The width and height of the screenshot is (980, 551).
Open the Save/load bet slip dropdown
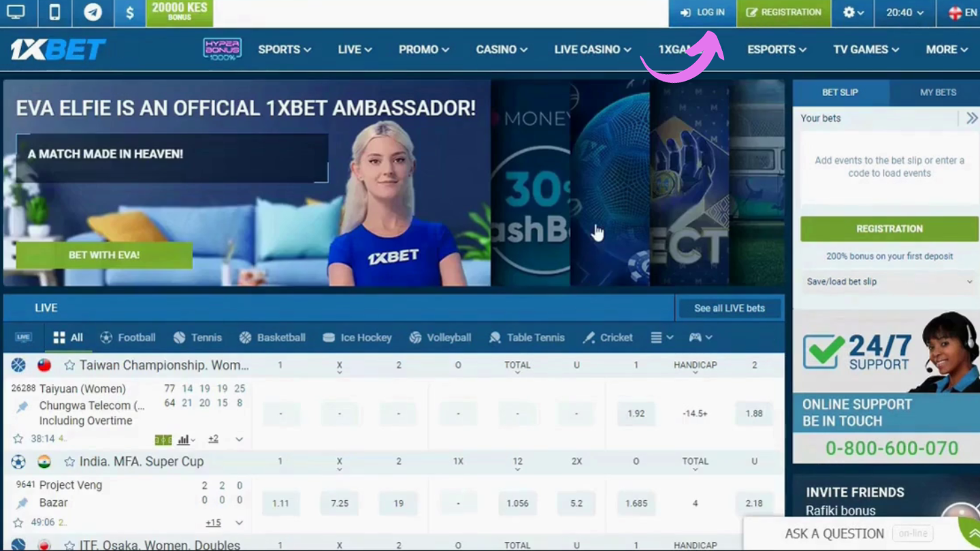(x=889, y=282)
